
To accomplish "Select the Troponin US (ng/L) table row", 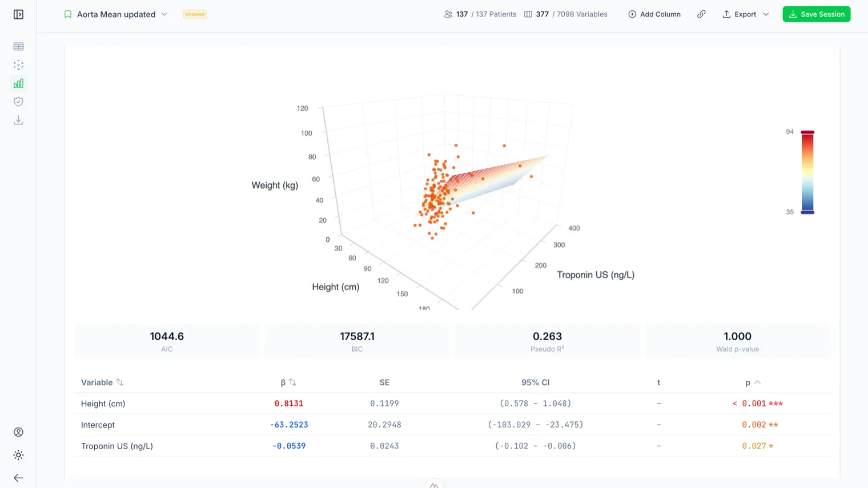I will click(452, 446).
